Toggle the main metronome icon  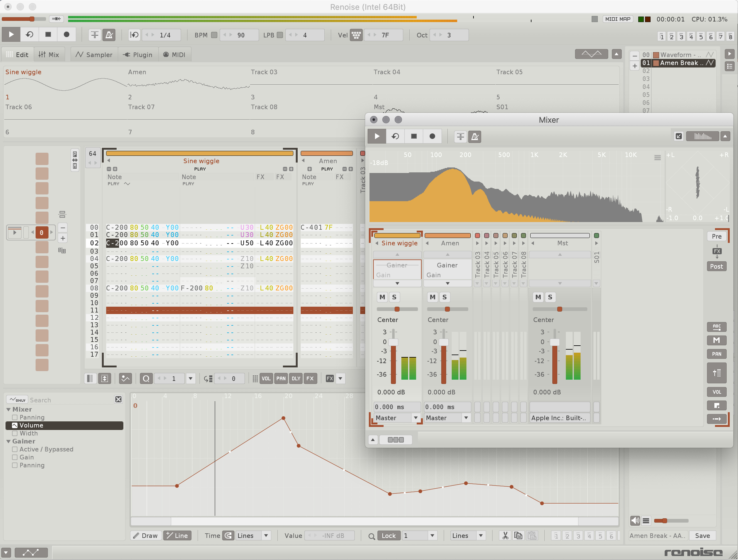tap(109, 35)
